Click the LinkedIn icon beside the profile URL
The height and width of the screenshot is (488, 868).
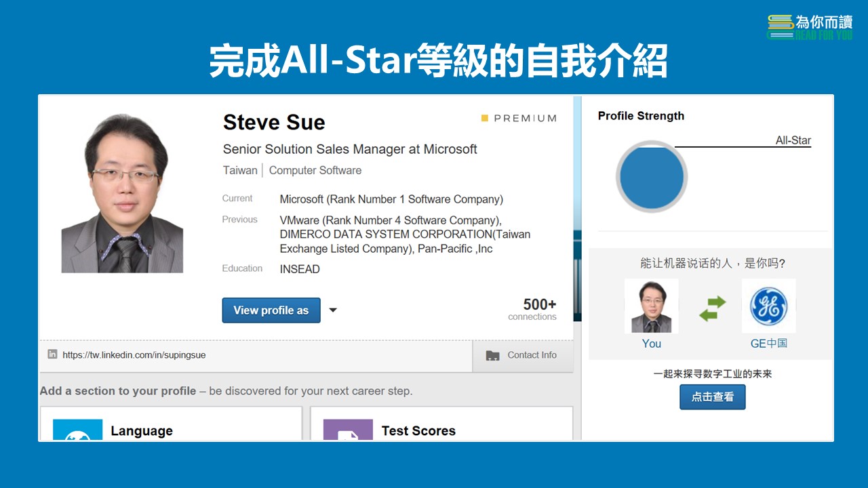click(x=52, y=354)
